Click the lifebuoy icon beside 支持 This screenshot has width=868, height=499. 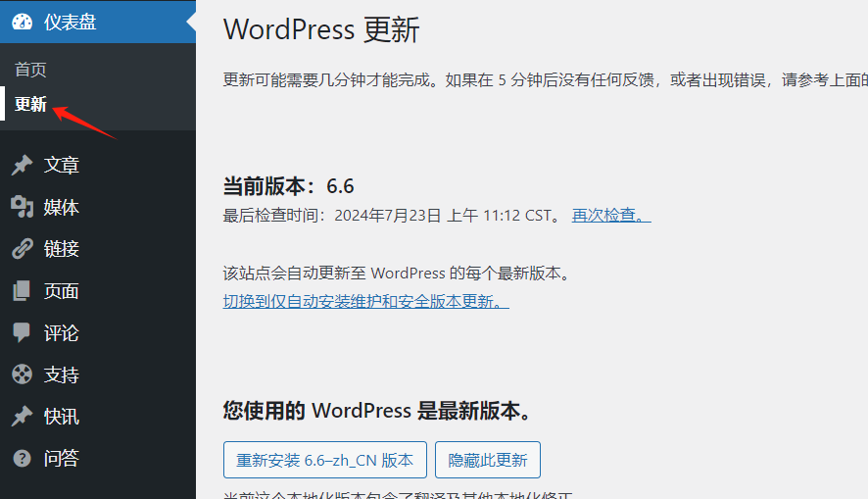pos(23,374)
